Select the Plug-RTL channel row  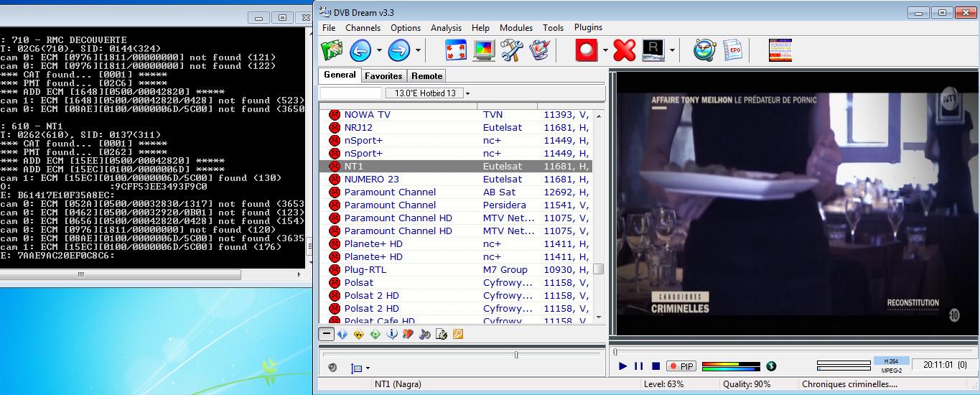[x=456, y=270]
